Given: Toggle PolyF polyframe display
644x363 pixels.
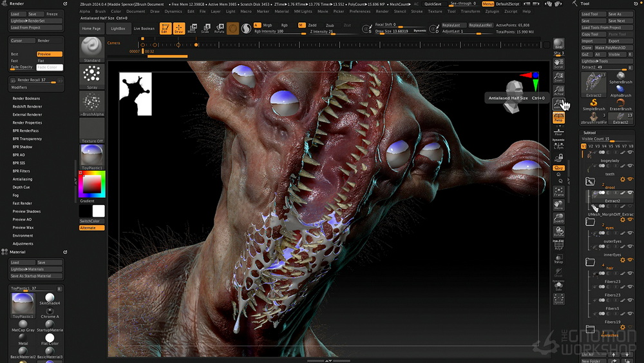Looking at the screenshot, I should point(558,246).
